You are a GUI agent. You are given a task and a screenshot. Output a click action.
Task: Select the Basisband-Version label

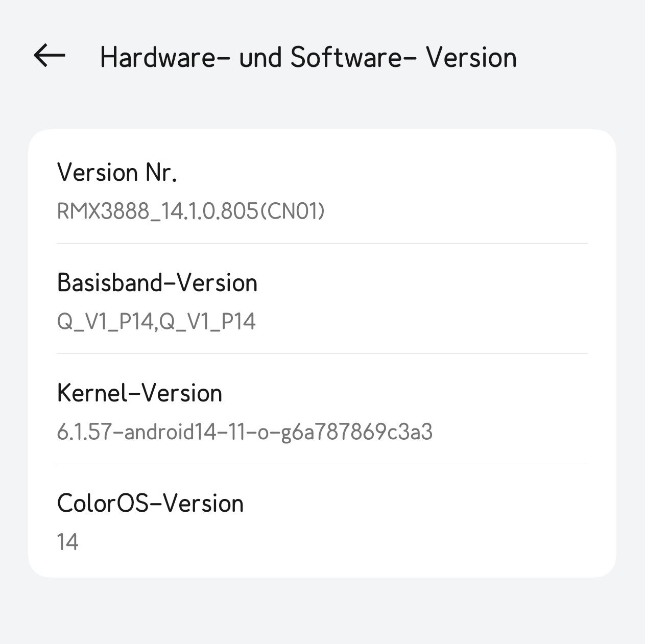157,282
